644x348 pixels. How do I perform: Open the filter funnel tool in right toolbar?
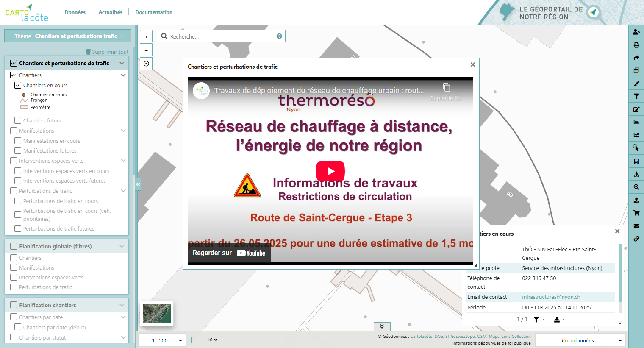(x=636, y=97)
